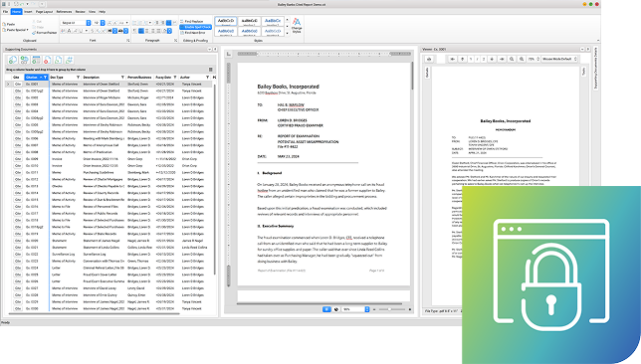Open the File menu
Image resolution: width=641 pixels, height=364 pixels.
tap(6, 12)
